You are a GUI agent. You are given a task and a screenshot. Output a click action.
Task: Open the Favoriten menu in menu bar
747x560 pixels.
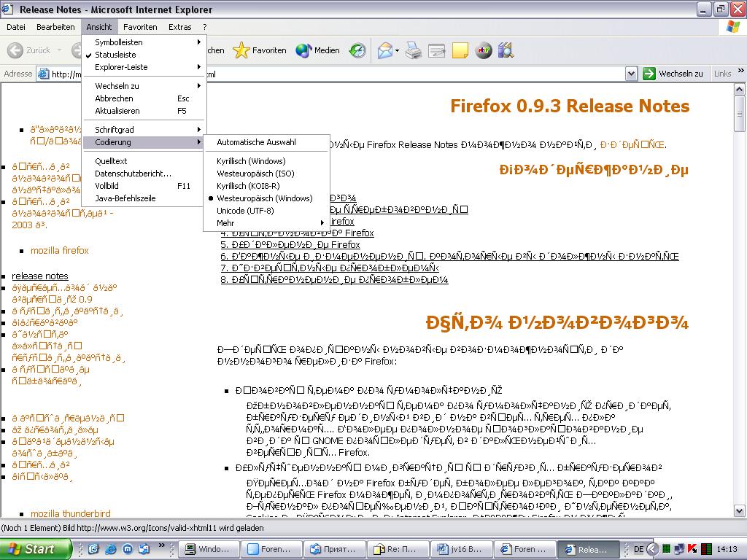click(x=140, y=27)
